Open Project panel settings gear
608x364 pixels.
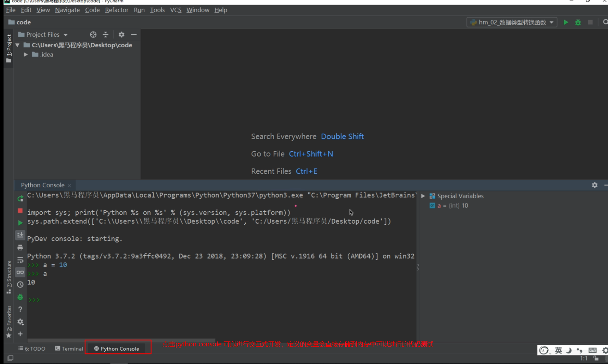(121, 35)
